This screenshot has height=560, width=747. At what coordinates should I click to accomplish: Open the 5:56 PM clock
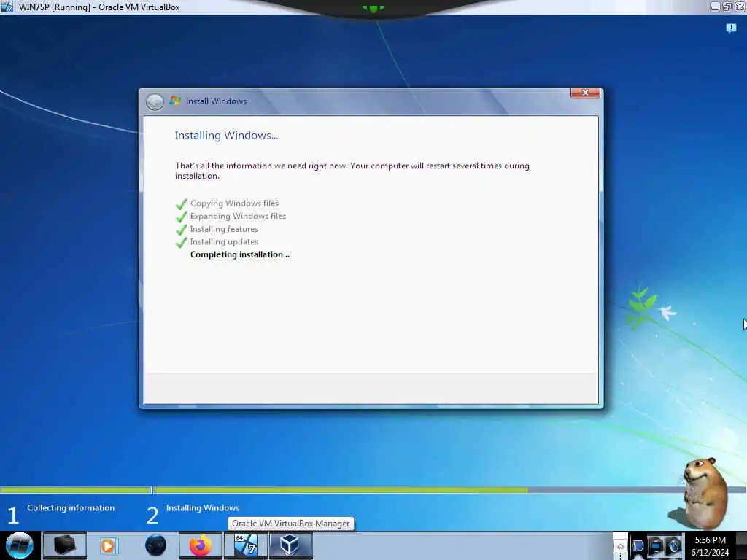pos(710,540)
